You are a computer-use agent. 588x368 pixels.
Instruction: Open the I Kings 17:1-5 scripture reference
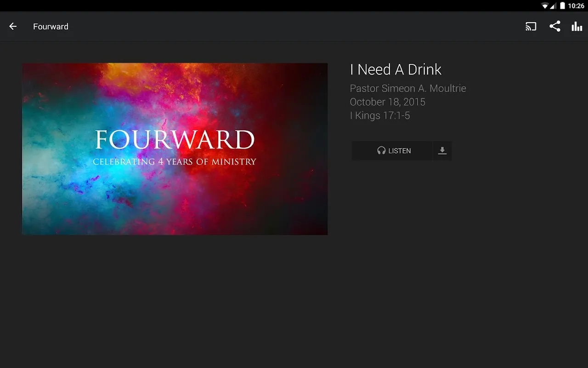(x=380, y=115)
